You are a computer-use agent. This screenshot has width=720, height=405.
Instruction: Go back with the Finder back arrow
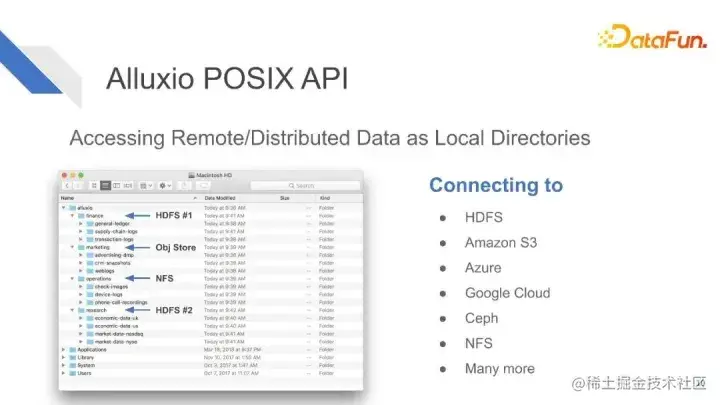67,186
